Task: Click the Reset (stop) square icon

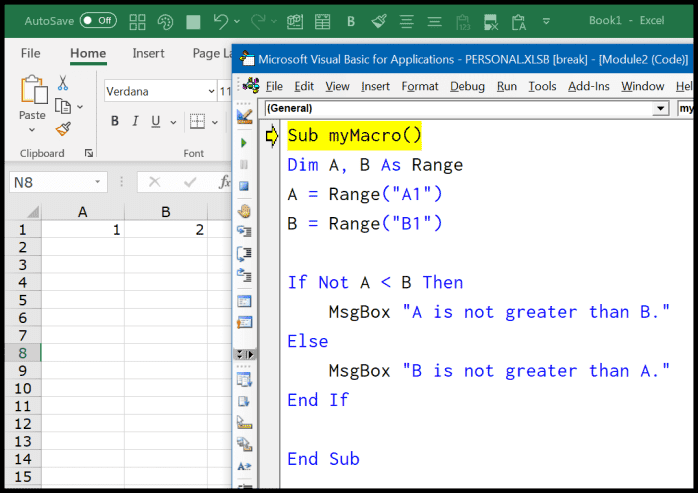Action: 244,186
